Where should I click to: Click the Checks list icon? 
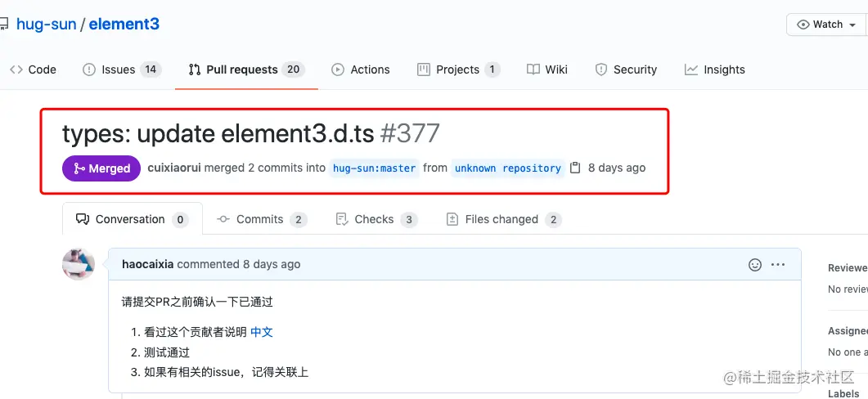point(341,219)
